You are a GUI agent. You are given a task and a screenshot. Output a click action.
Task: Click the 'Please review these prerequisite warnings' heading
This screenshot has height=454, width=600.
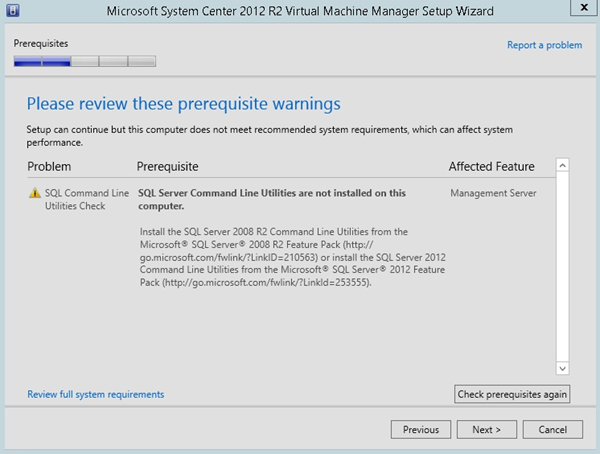(184, 104)
